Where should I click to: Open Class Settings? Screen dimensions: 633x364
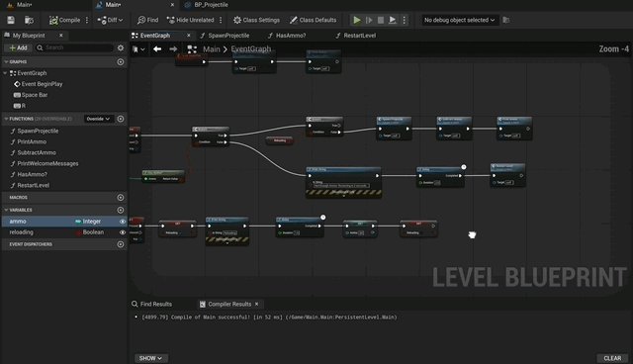pyautogui.click(x=256, y=20)
